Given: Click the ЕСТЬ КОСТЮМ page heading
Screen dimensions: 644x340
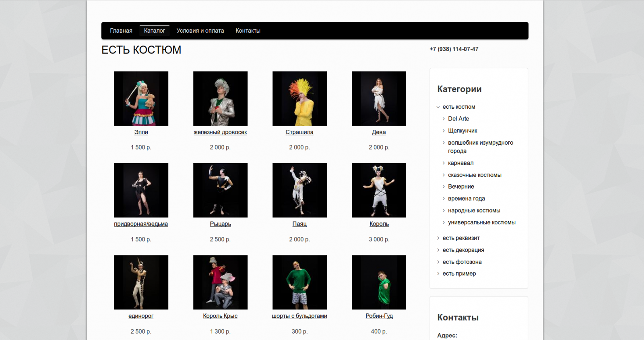Looking at the screenshot, I should point(141,50).
